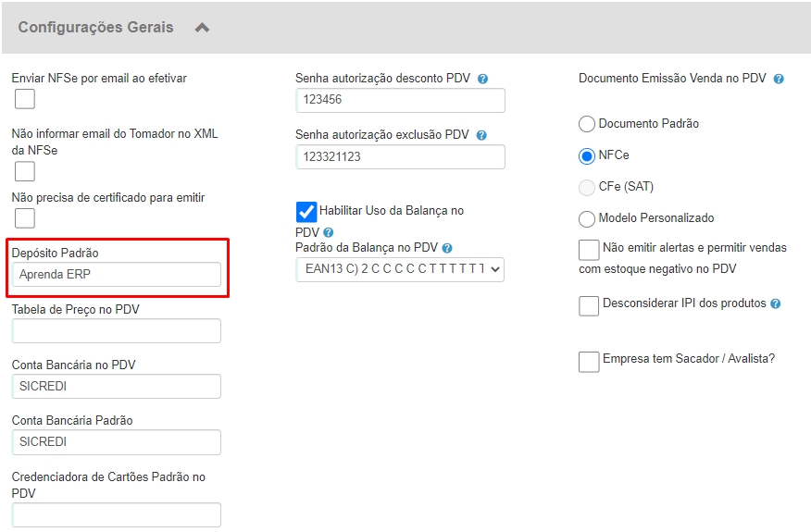Choose the Modelo Personalizado radio button

point(586,218)
